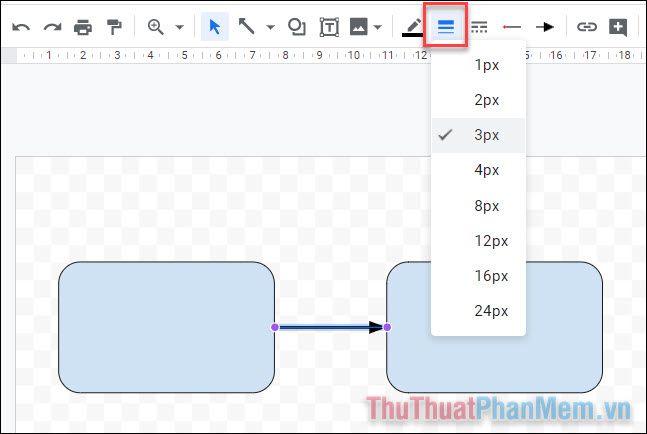Open the Line start style menu
Screen dimensions: 647x434
[512, 27]
